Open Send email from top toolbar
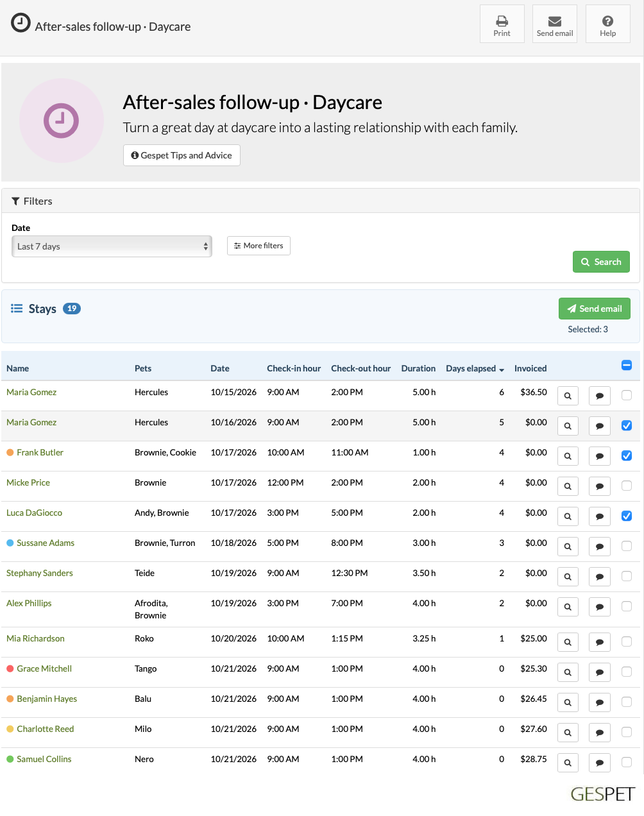Image resolution: width=644 pixels, height=816 pixels. tap(555, 24)
